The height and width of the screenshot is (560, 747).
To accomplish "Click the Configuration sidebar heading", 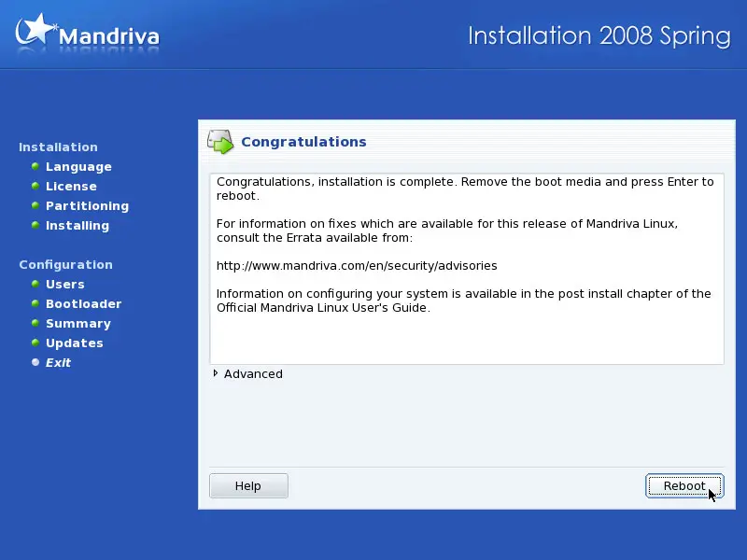I will [x=65, y=265].
